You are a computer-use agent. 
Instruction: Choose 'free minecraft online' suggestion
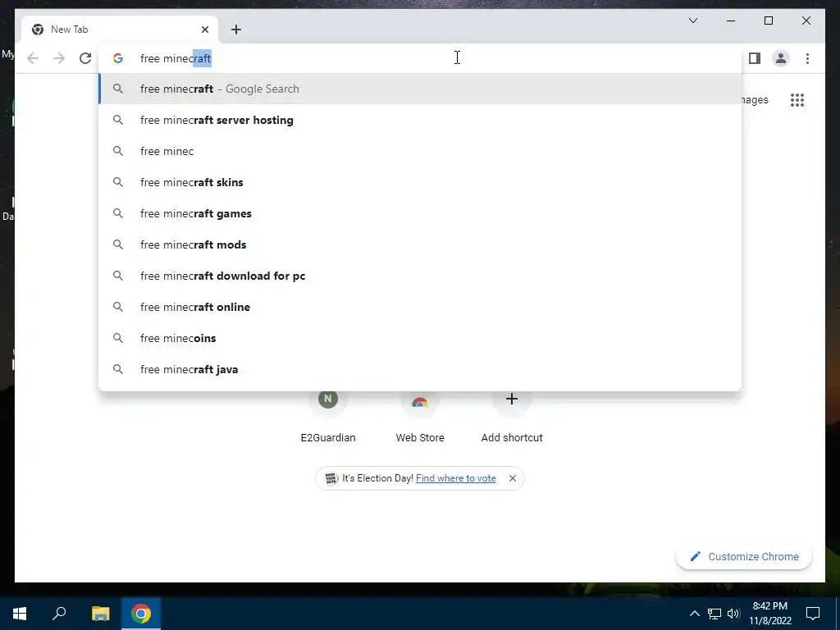click(420, 307)
